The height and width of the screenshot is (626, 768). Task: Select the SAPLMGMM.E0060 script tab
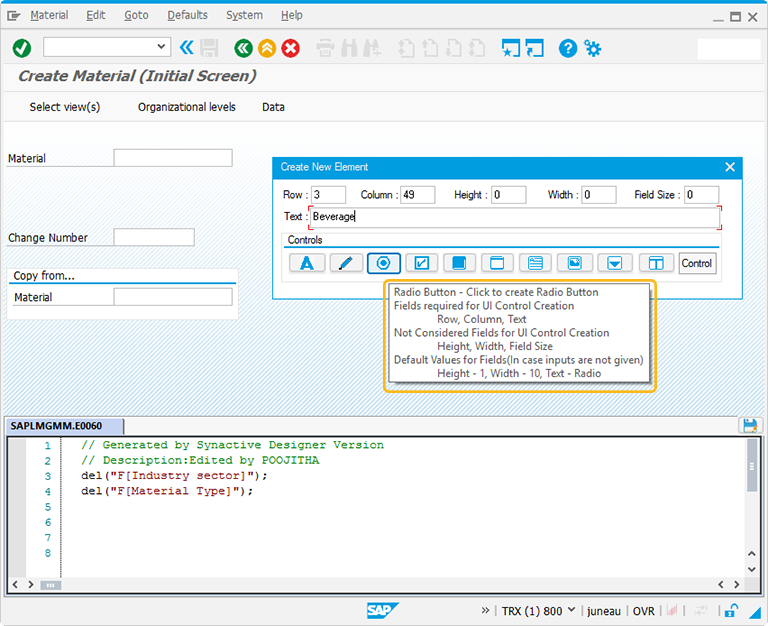[x=64, y=425]
